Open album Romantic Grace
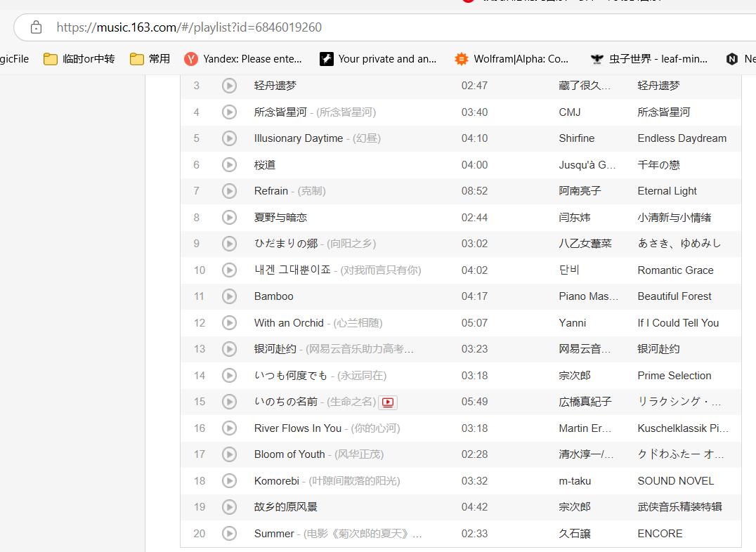Image resolution: width=756 pixels, height=552 pixels. coord(675,270)
